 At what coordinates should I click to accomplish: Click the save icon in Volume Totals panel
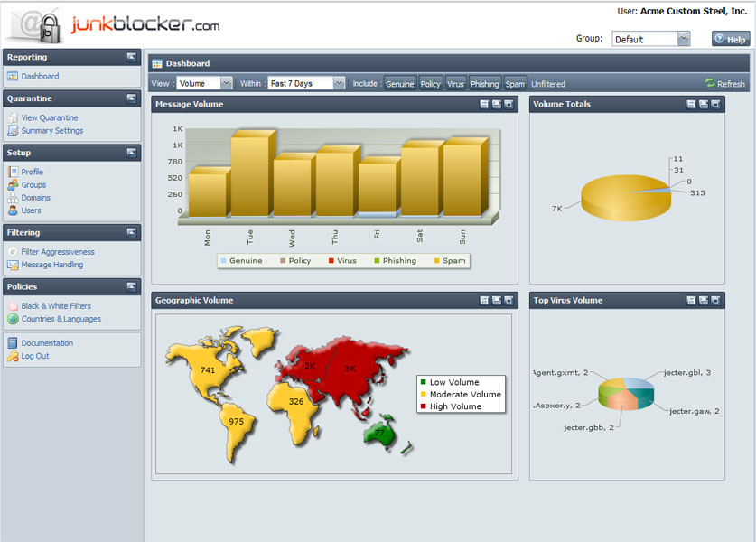(x=691, y=104)
